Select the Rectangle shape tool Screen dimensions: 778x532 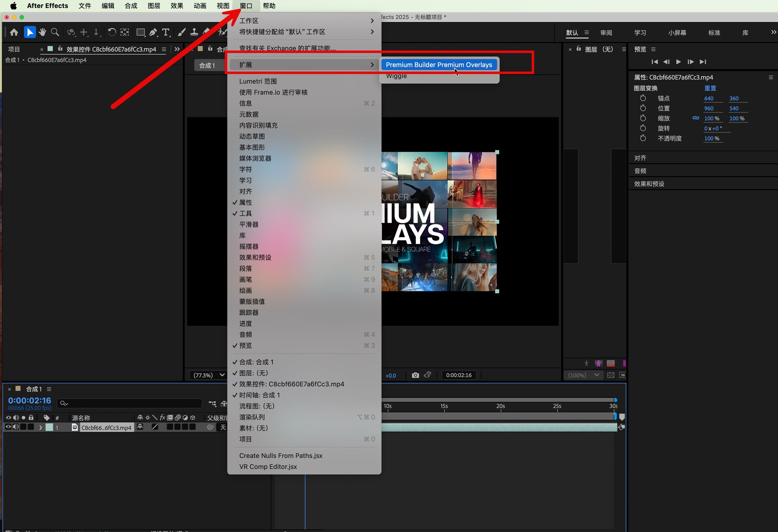point(141,32)
